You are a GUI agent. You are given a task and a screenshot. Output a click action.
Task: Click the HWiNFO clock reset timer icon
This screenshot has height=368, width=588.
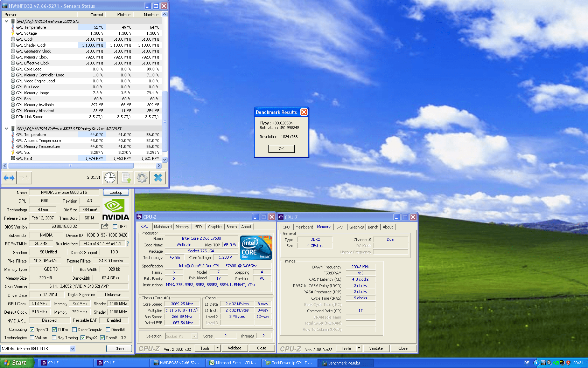pyautogui.click(x=110, y=178)
